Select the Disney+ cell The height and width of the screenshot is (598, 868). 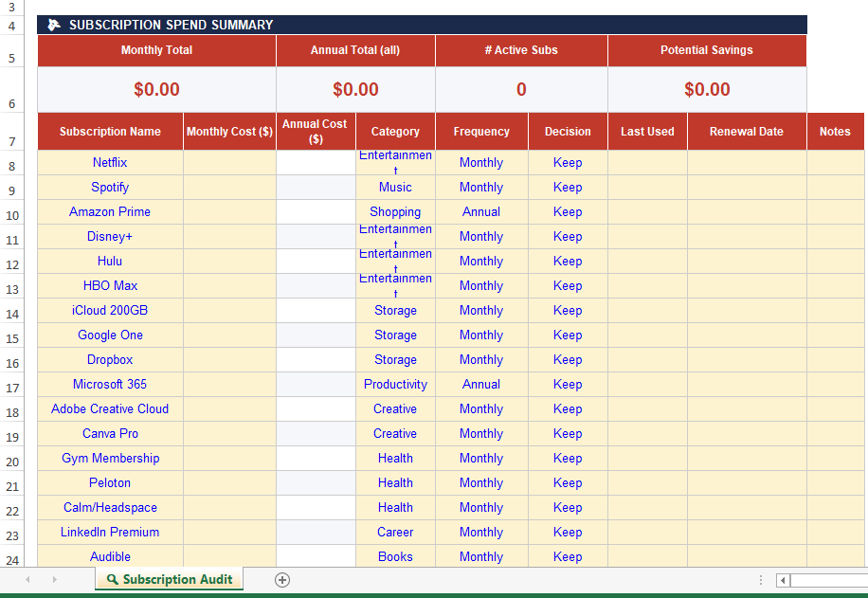tap(110, 236)
